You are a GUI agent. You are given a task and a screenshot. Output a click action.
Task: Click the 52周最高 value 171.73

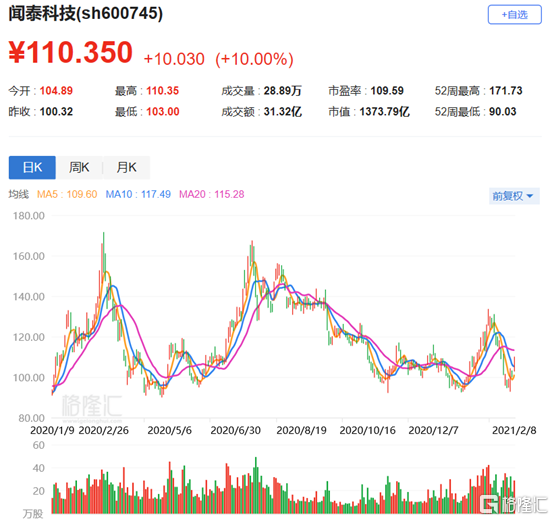[506, 91]
